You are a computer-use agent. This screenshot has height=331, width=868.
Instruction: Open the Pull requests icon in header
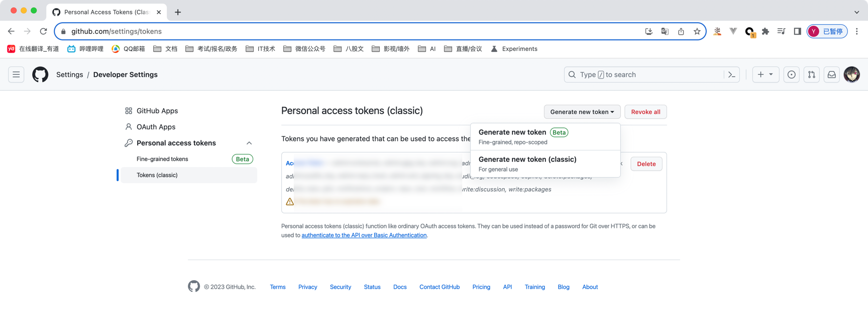[x=811, y=74]
